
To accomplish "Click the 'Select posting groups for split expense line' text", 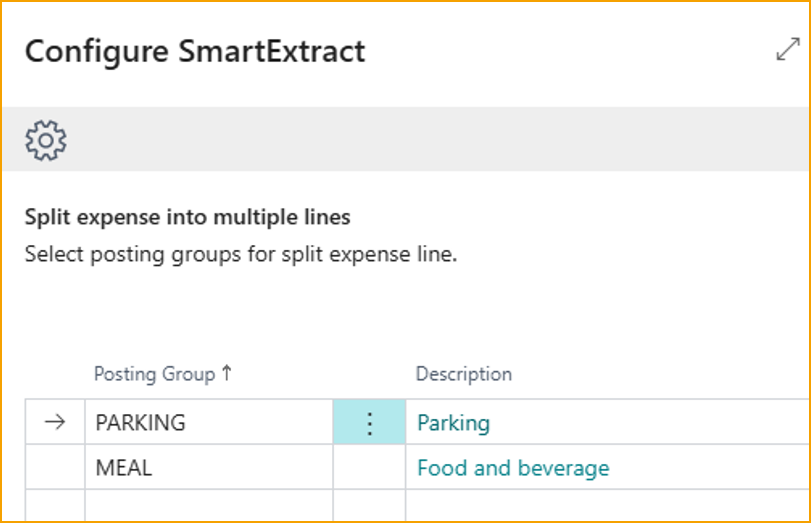I will [x=240, y=254].
